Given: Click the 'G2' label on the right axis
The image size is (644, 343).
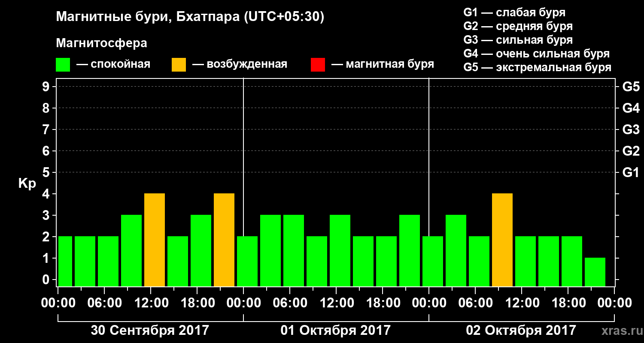Looking at the screenshot, I should point(631,151).
